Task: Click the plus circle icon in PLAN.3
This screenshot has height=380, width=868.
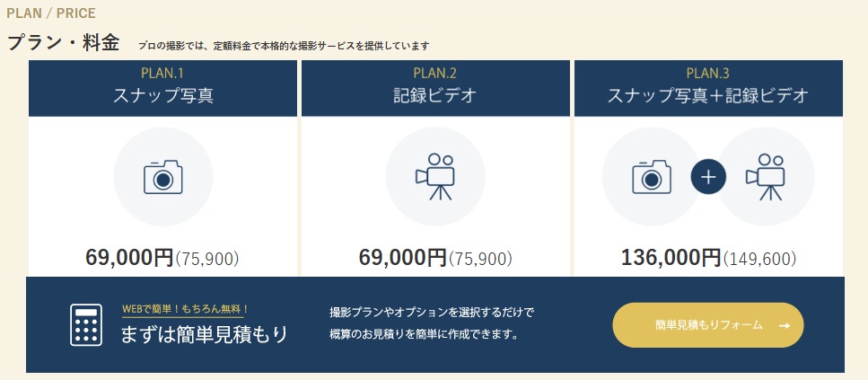Action: click(708, 177)
